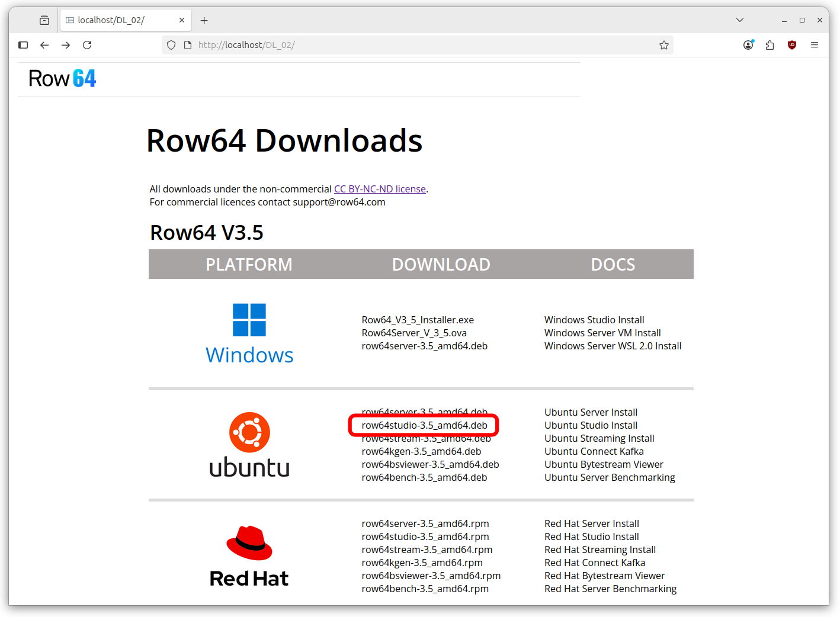The height and width of the screenshot is (617, 840).
Task: Open the Extensions panel
Action: coord(770,45)
